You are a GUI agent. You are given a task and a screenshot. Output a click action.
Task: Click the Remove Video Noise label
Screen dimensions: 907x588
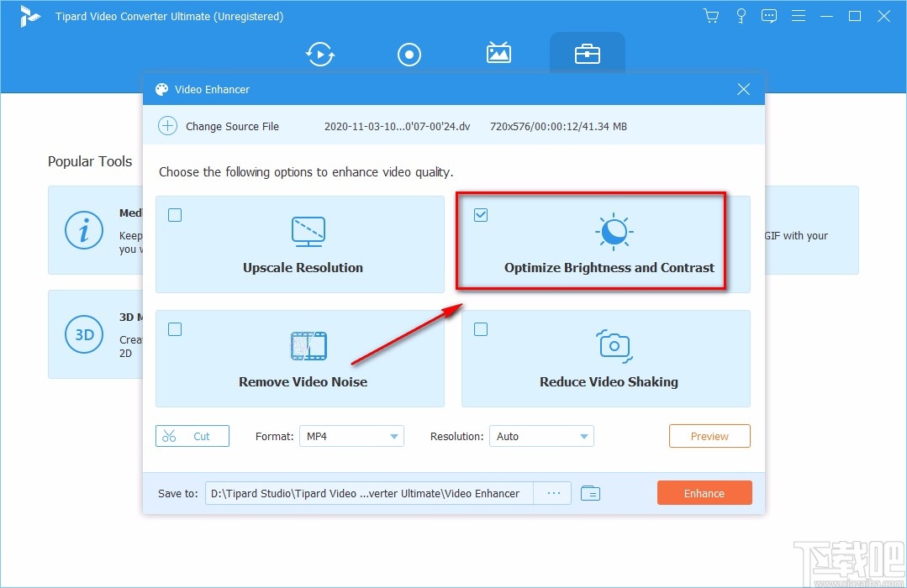tap(303, 381)
